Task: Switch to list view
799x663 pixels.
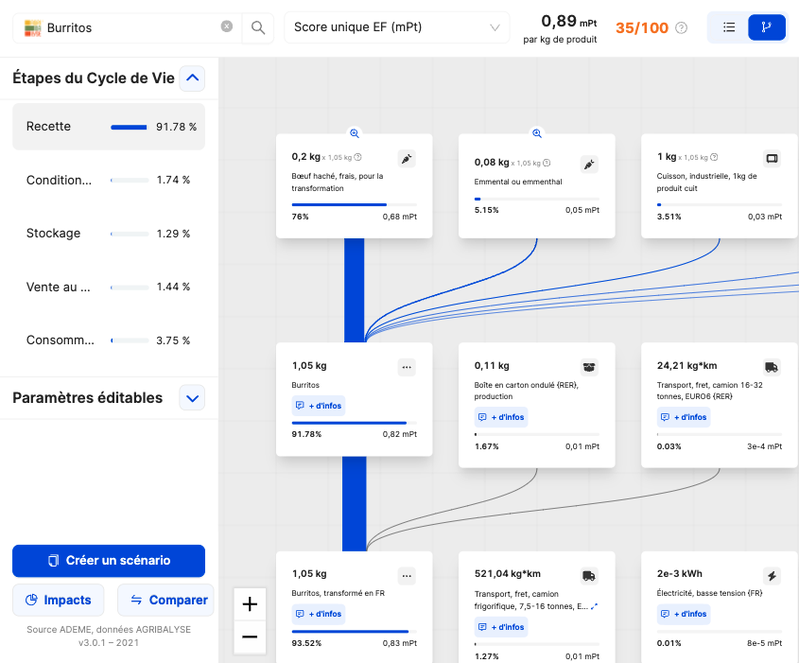Action: tap(729, 28)
